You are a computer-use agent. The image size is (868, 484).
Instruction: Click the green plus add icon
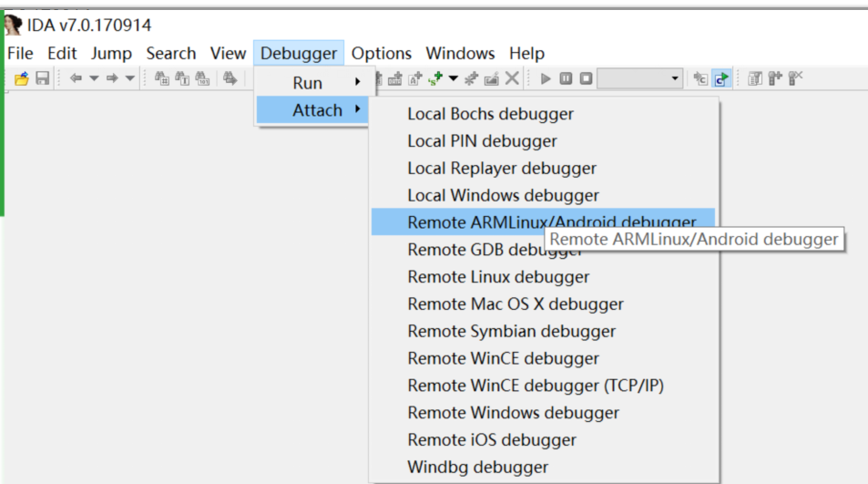tap(435, 78)
